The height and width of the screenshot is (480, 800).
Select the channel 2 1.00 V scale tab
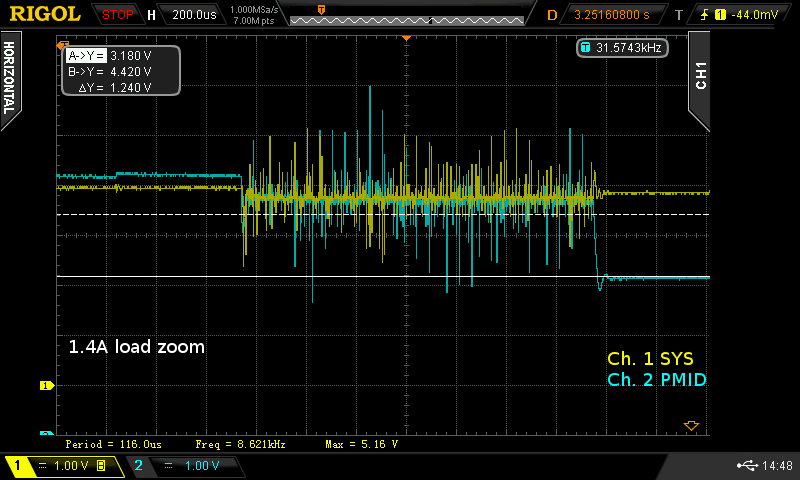186,465
